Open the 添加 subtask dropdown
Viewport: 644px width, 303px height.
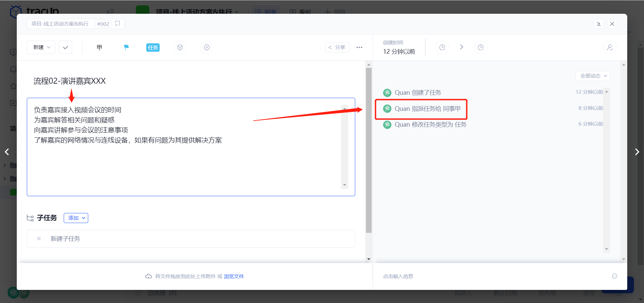click(76, 218)
